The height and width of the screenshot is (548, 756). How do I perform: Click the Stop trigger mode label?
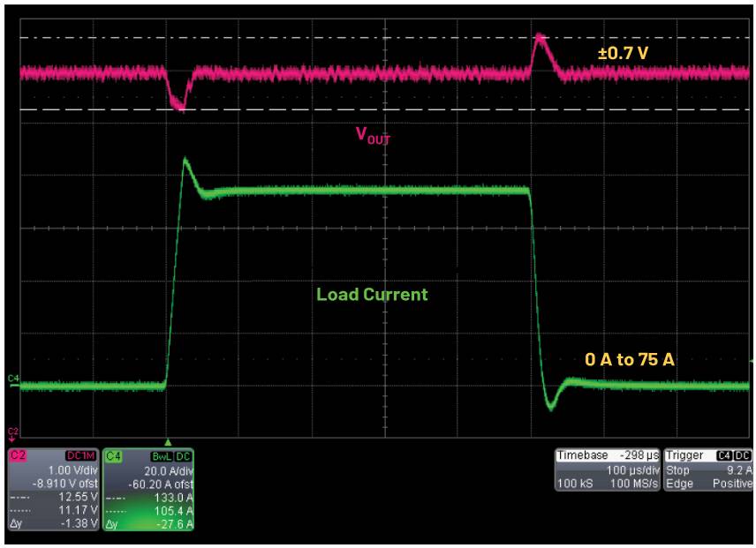coord(677,469)
